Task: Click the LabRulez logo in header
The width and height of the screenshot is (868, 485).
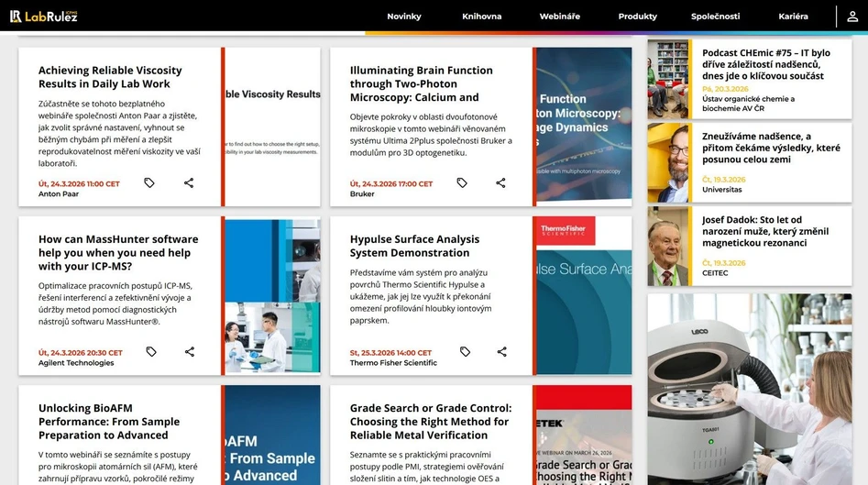Action: (x=43, y=16)
